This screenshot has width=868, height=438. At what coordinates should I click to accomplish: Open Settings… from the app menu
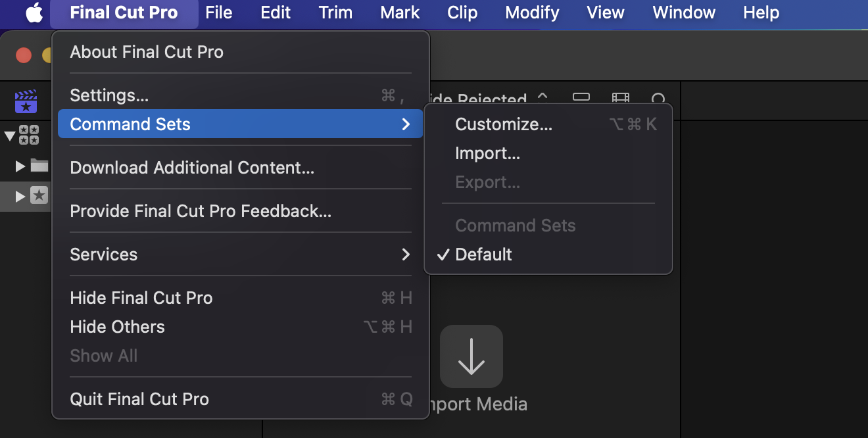(109, 95)
